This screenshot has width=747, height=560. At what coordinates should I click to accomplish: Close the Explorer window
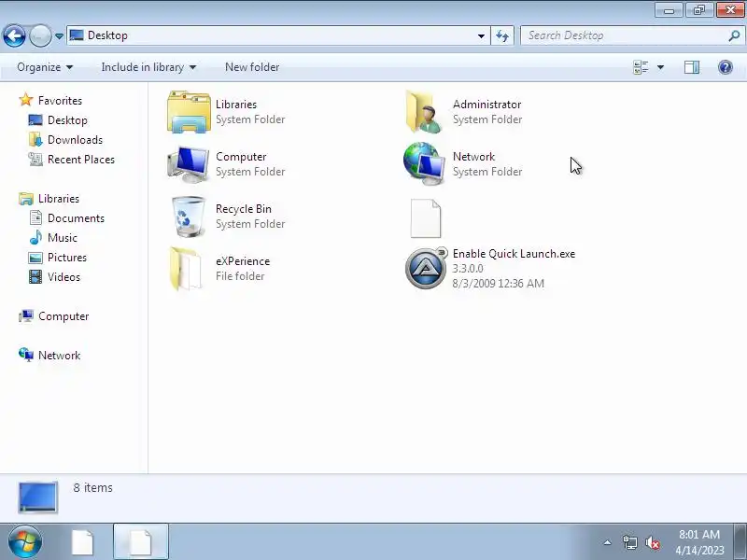click(x=730, y=10)
